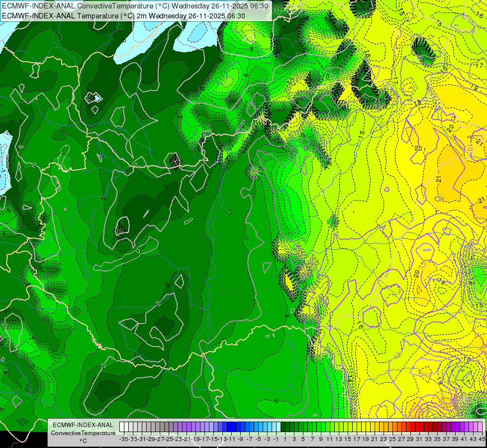487x448 pixels.
Task: Click the '13' value on the legend scale
Action: pos(339,439)
